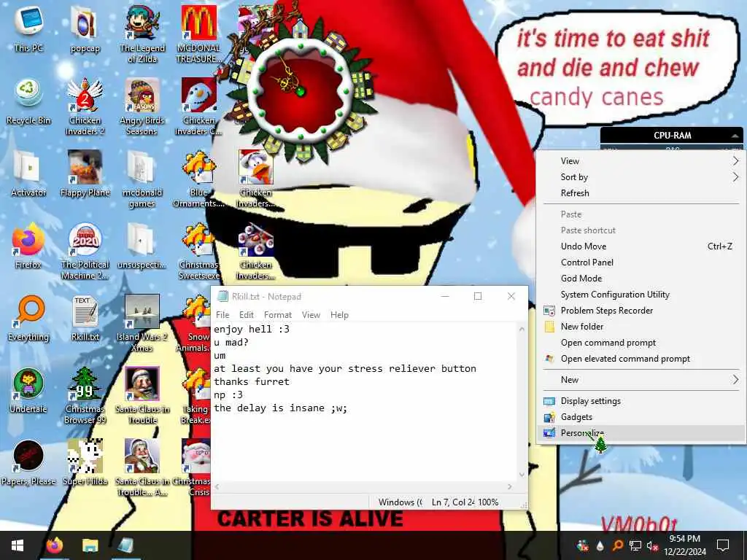This screenshot has height=560, width=747.
Task: Select the Super Hilda desktop icon
Action: [x=85, y=462]
